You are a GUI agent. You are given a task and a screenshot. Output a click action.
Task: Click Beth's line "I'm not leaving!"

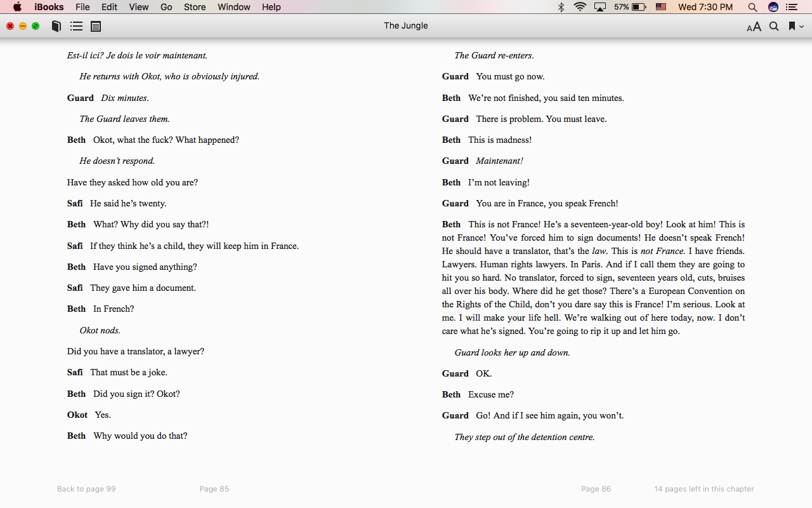pos(499,183)
